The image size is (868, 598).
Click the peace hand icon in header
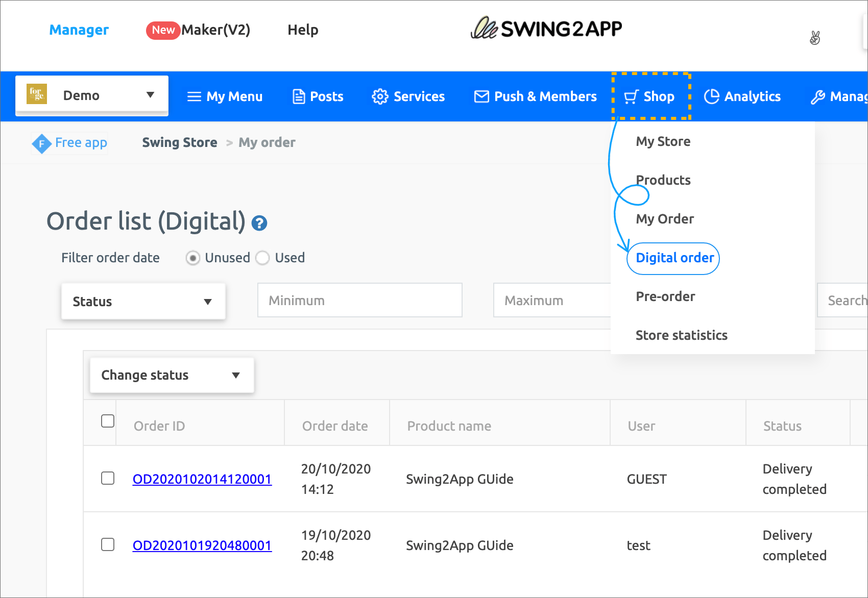(815, 38)
